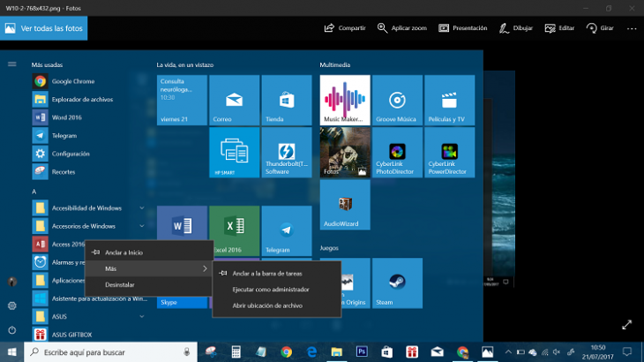Select Anclar a la barra de tareas
Image resolution: width=644 pixels, height=362 pixels.
276,273
